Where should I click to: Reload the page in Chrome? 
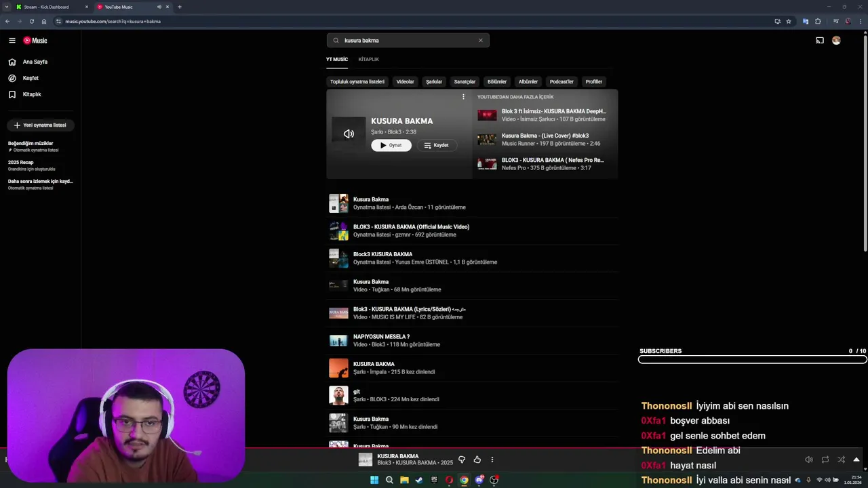coord(31,21)
